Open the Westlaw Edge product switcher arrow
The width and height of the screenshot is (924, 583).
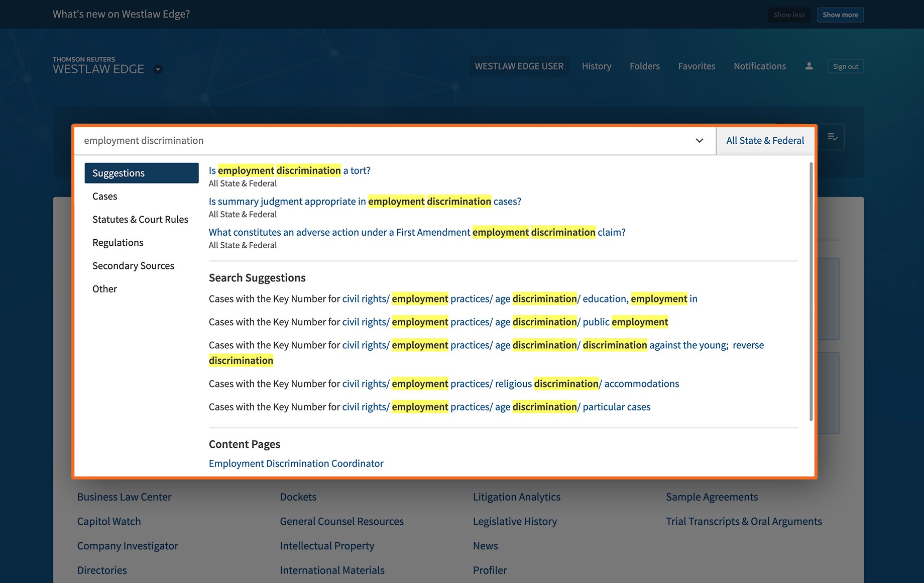coord(158,70)
